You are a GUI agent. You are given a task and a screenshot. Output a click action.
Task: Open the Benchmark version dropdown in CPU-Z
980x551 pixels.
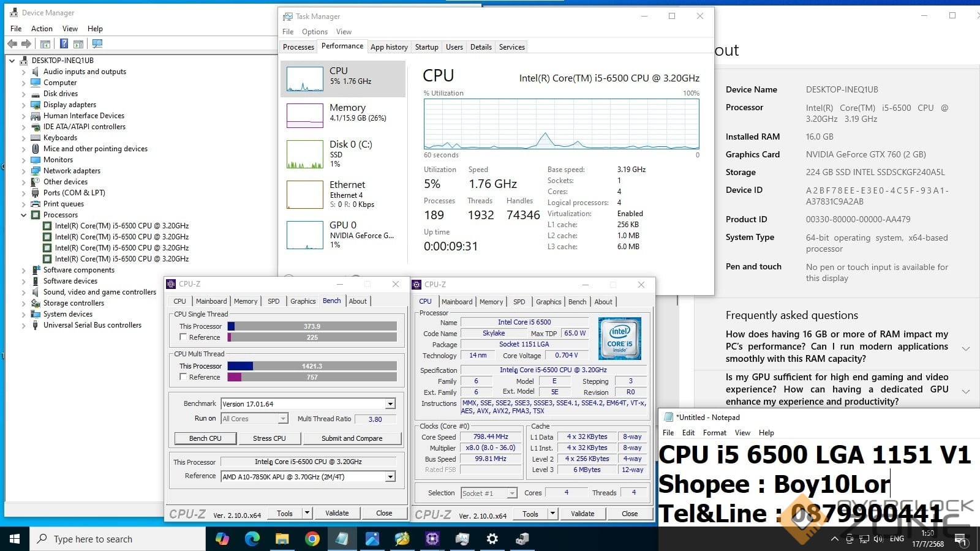390,404
